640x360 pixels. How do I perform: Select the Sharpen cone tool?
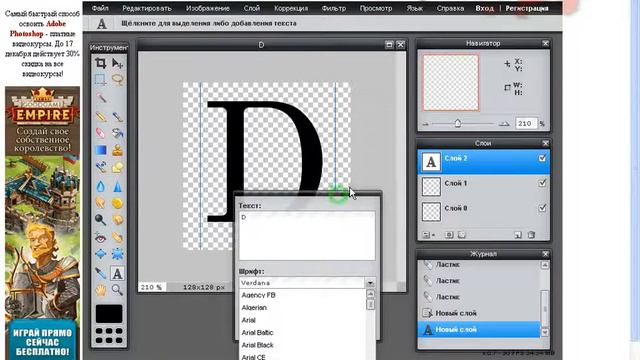[118, 187]
